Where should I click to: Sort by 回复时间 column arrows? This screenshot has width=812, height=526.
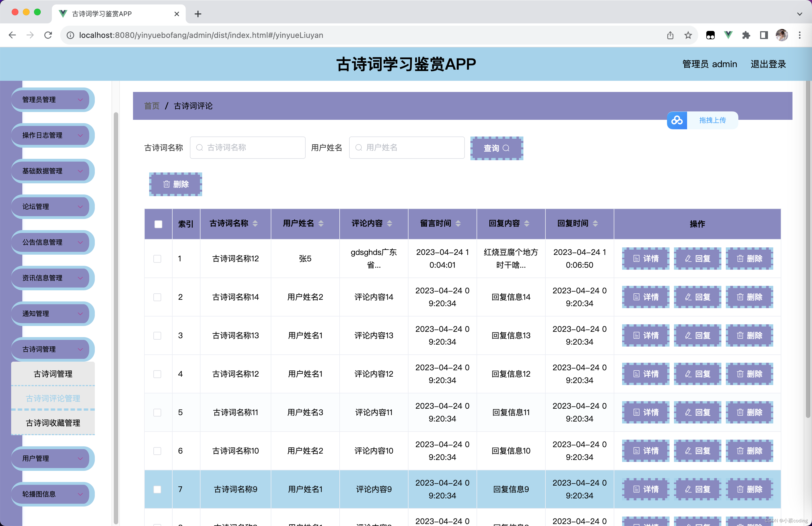tap(595, 224)
